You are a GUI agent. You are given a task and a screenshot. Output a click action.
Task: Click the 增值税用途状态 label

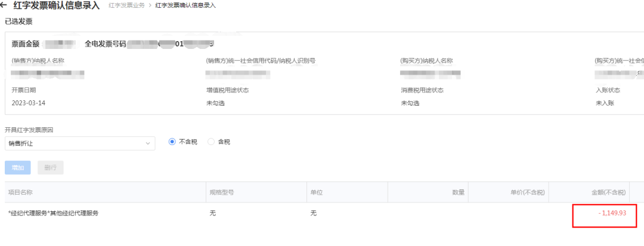228,90
